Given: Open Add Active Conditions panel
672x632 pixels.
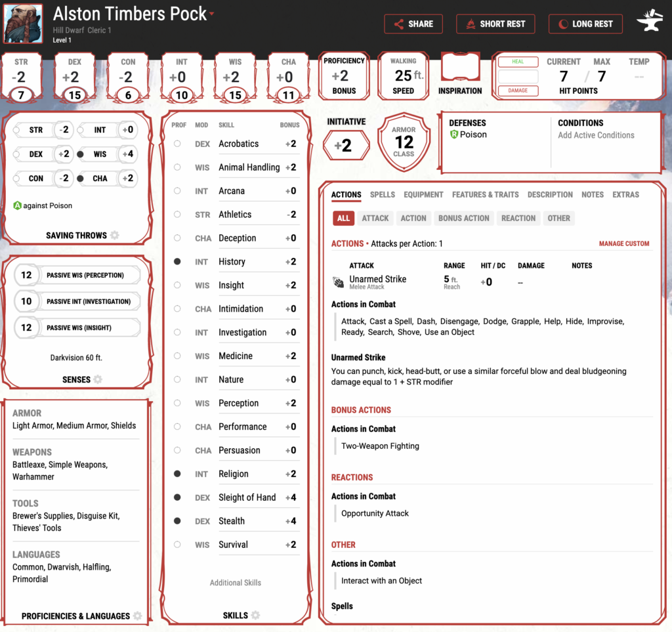Looking at the screenshot, I should 596,135.
